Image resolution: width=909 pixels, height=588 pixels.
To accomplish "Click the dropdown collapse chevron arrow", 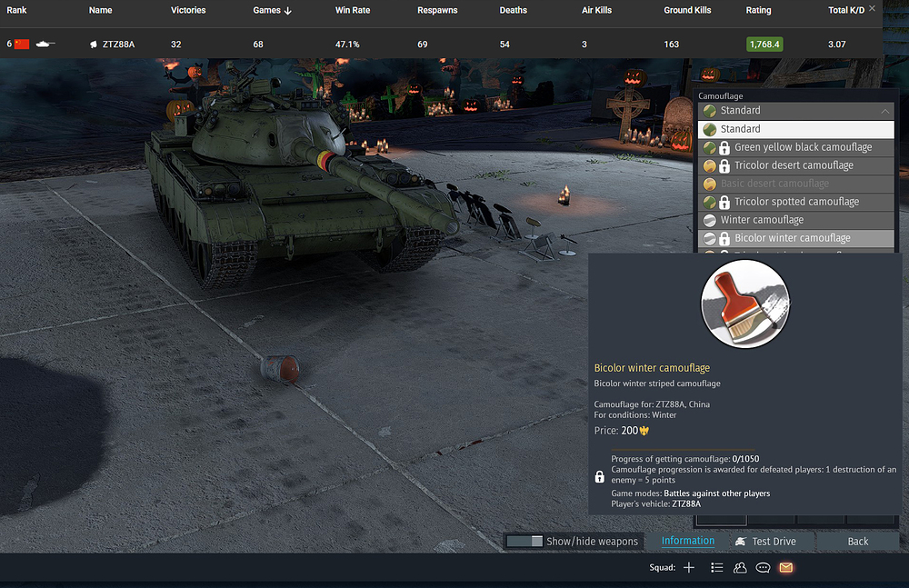I will tap(884, 111).
